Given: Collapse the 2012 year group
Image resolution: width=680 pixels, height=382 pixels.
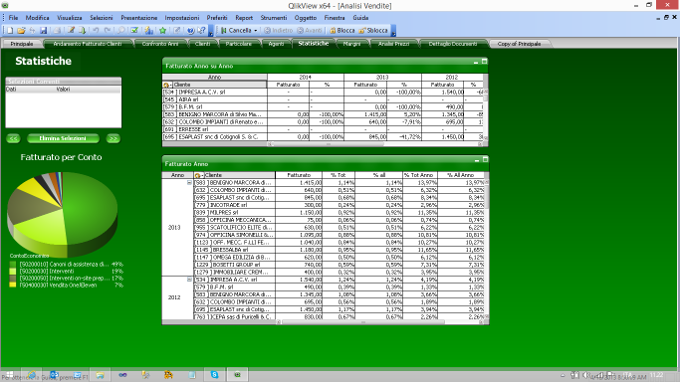Looking at the screenshot, I should coord(189,280).
